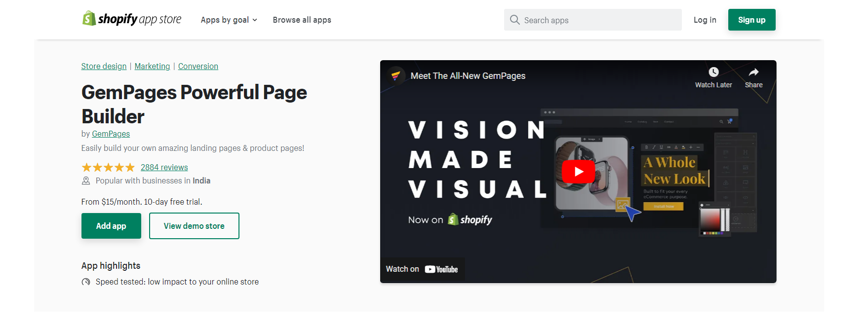Image resolution: width=868 pixels, height=324 pixels.
Task: Expand the Apps by goal dropdown
Action: 229,20
